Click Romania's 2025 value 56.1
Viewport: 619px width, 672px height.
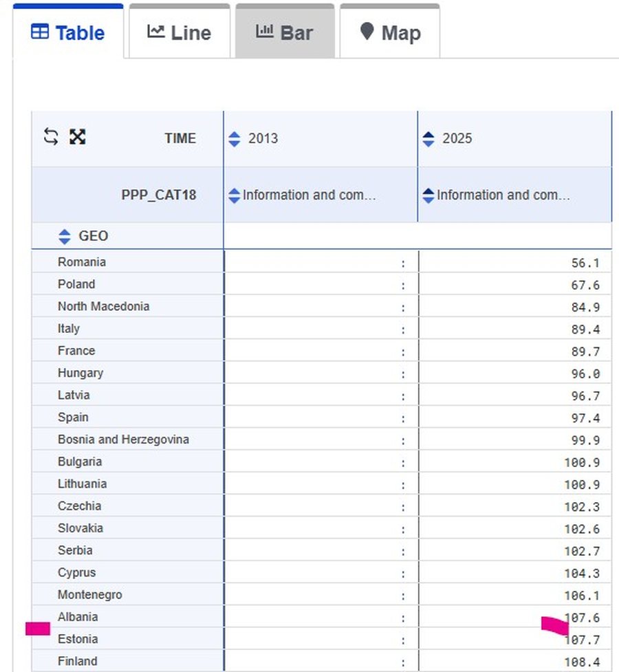pyautogui.click(x=585, y=263)
